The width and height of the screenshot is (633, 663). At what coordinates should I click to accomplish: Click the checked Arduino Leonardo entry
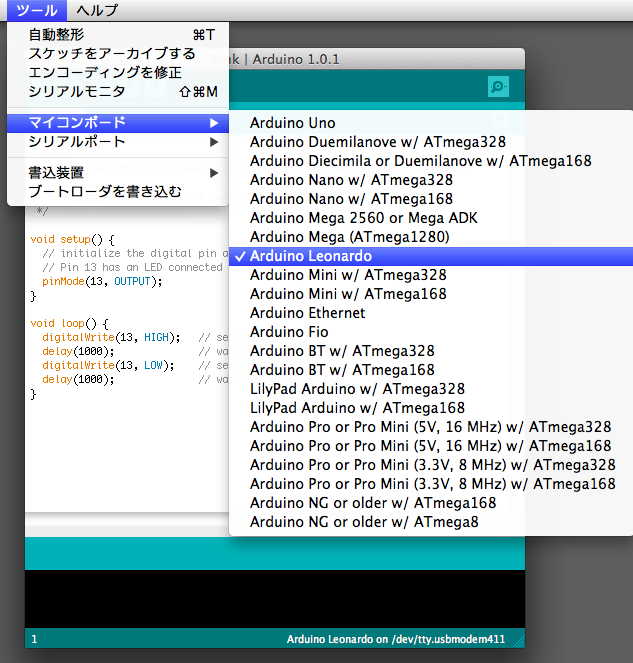pos(431,256)
